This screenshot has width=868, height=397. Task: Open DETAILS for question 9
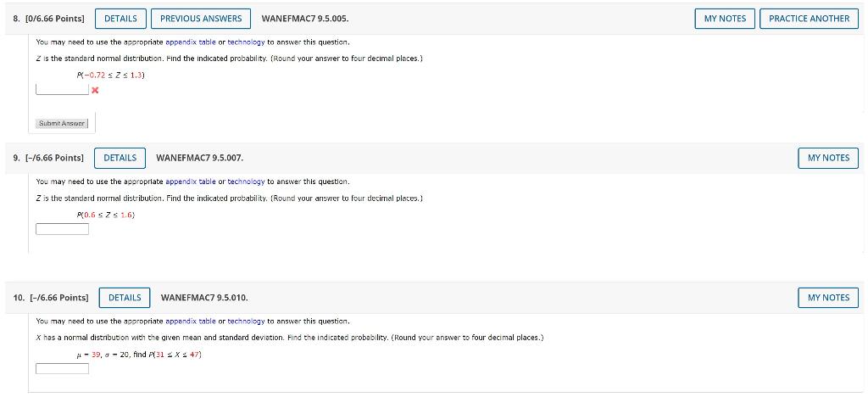click(120, 158)
